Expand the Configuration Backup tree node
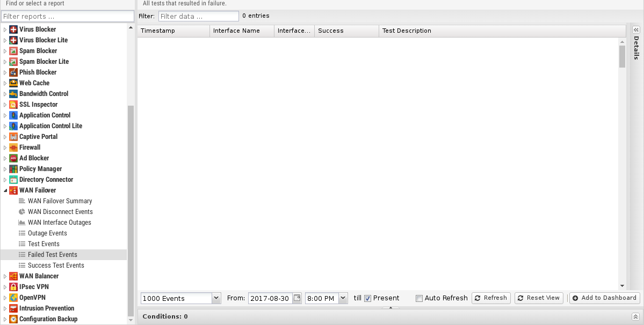 pyautogui.click(x=5, y=319)
